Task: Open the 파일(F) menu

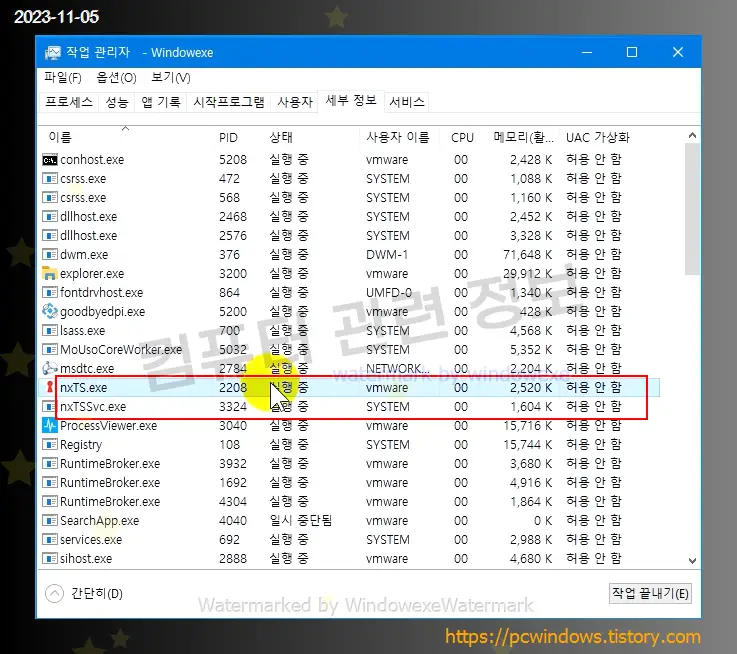Action: pyautogui.click(x=63, y=78)
